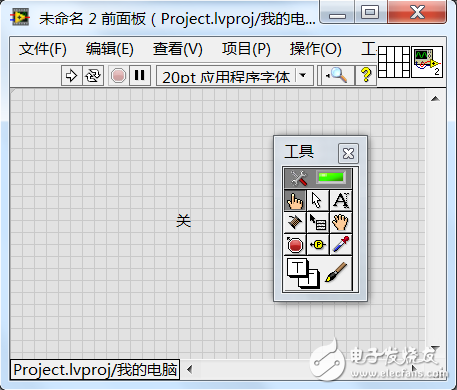Open the 文件(F) menu

[43, 49]
